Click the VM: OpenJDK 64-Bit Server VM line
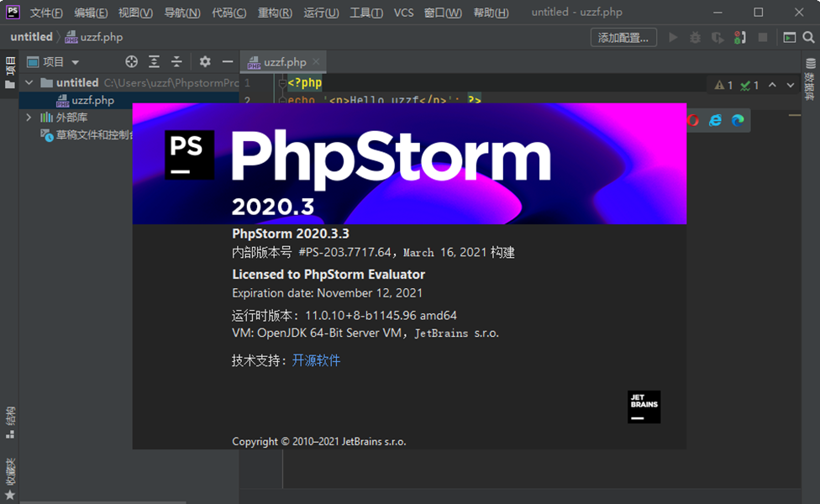The image size is (820, 504). pos(365,333)
